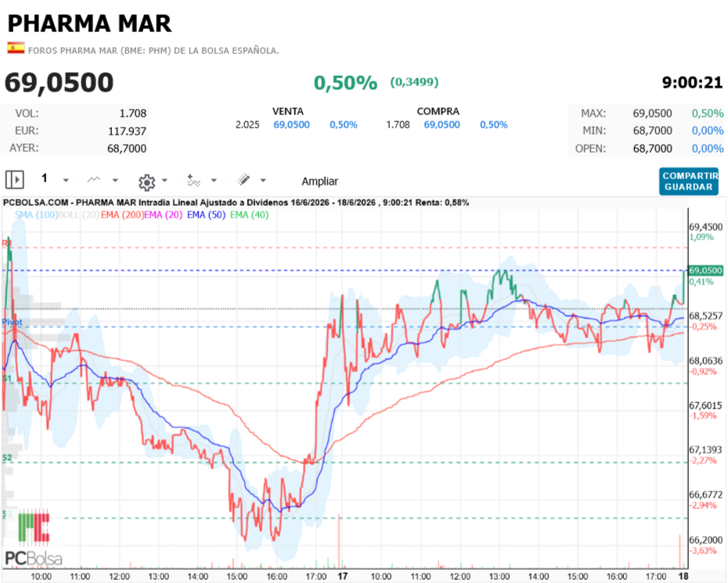Click the OPEN value 68,7000
This screenshot has width=728, height=583.
652,149
